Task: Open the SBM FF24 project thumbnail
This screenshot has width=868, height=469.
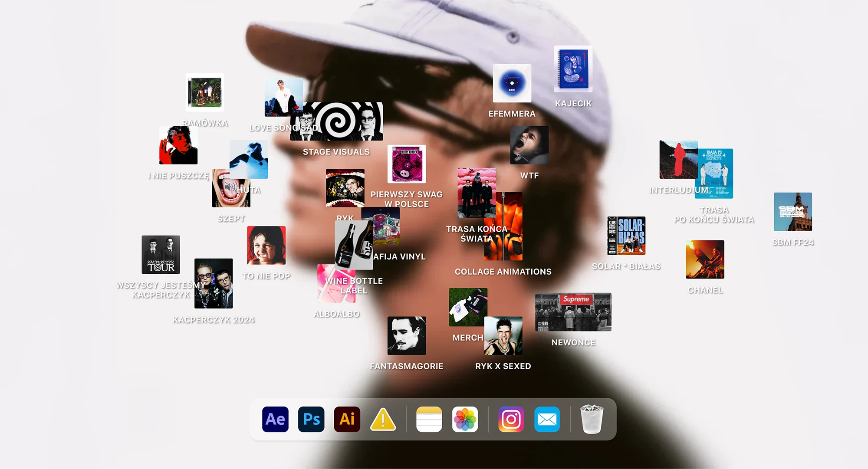Action: click(x=792, y=212)
